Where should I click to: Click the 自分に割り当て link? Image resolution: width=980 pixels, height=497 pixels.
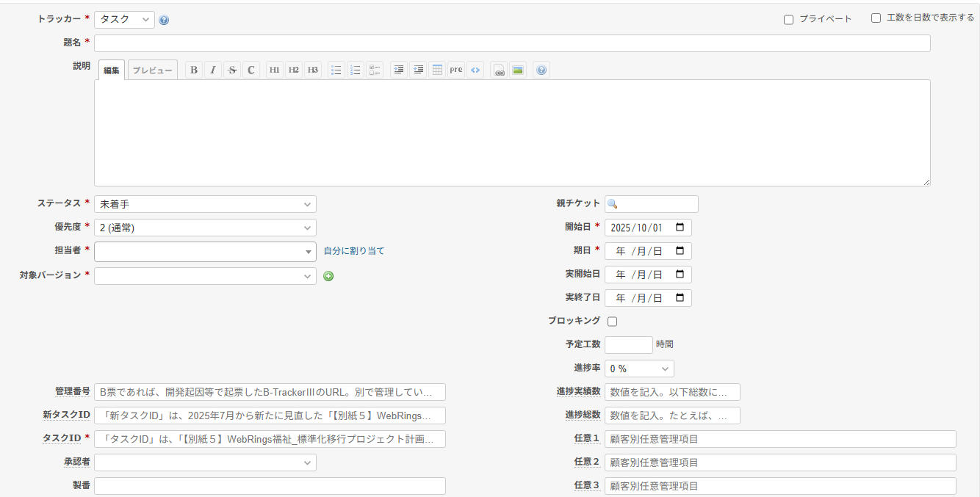point(354,251)
